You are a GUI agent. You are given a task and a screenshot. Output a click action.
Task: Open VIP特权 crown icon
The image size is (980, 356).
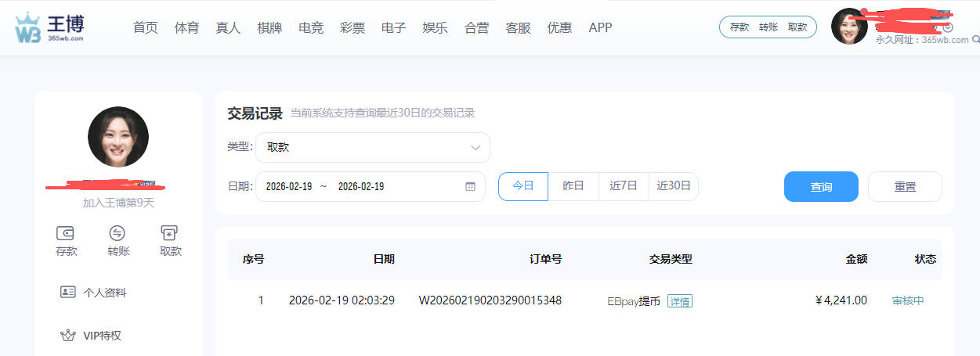tap(68, 336)
